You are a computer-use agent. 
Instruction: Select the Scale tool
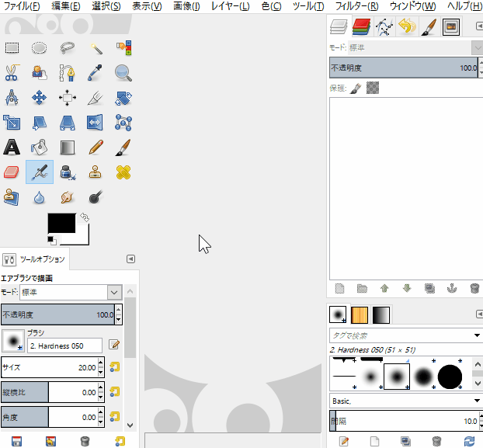pos(12,123)
